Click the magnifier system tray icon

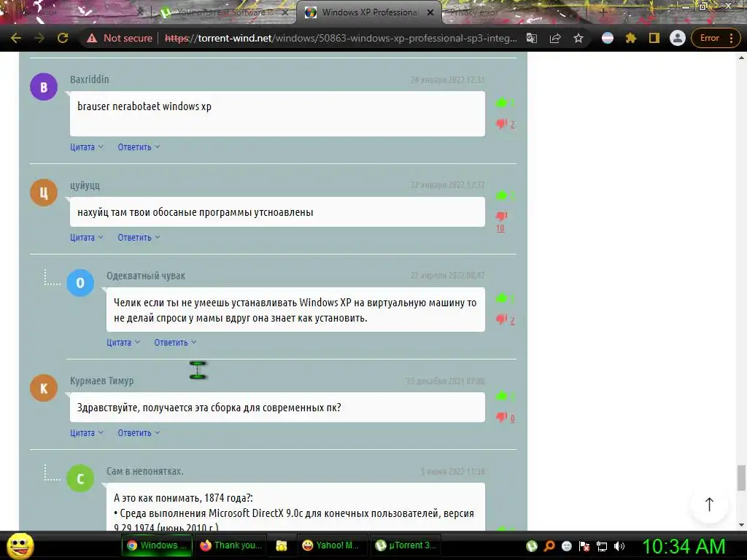549,546
